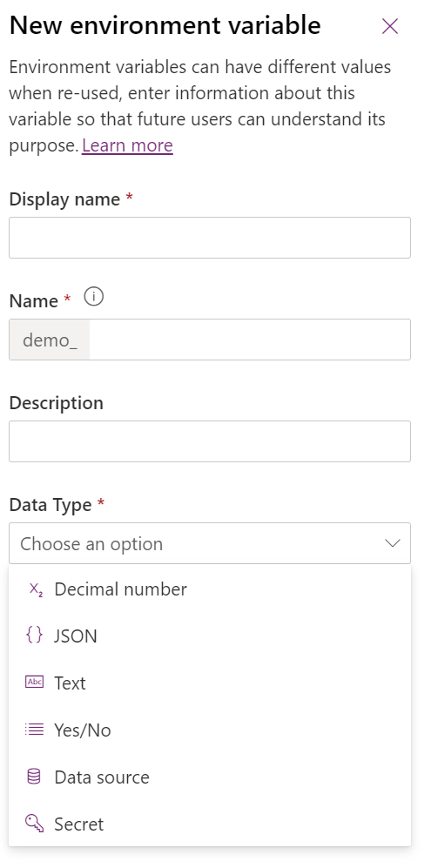Click the Decimal number icon
431x868 pixels.
[35, 590]
